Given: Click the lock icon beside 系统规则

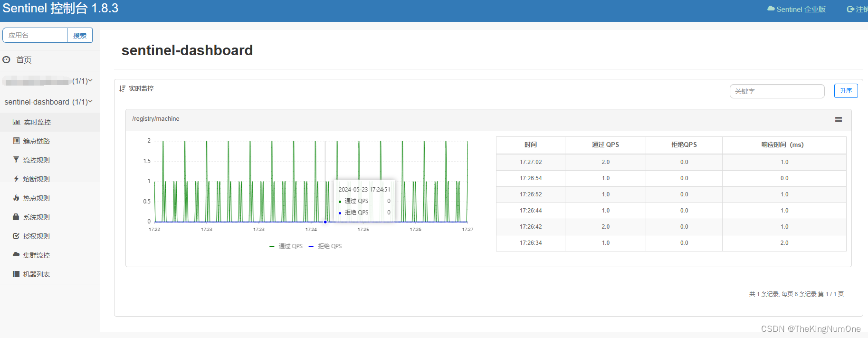Looking at the screenshot, I should 16,217.
